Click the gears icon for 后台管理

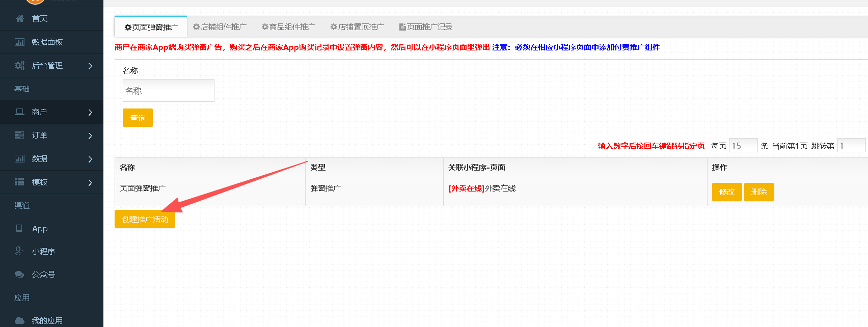point(20,66)
